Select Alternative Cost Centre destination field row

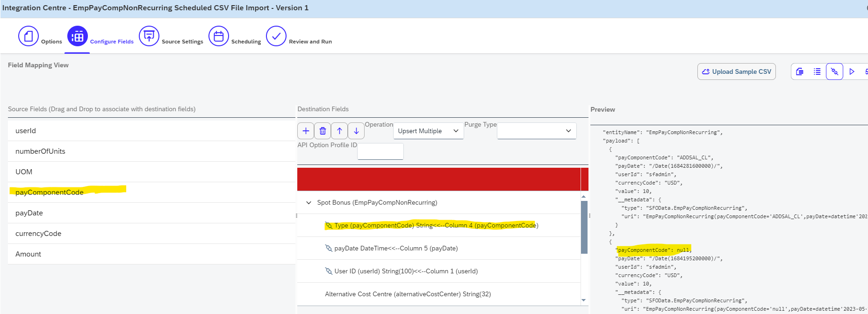point(439,294)
